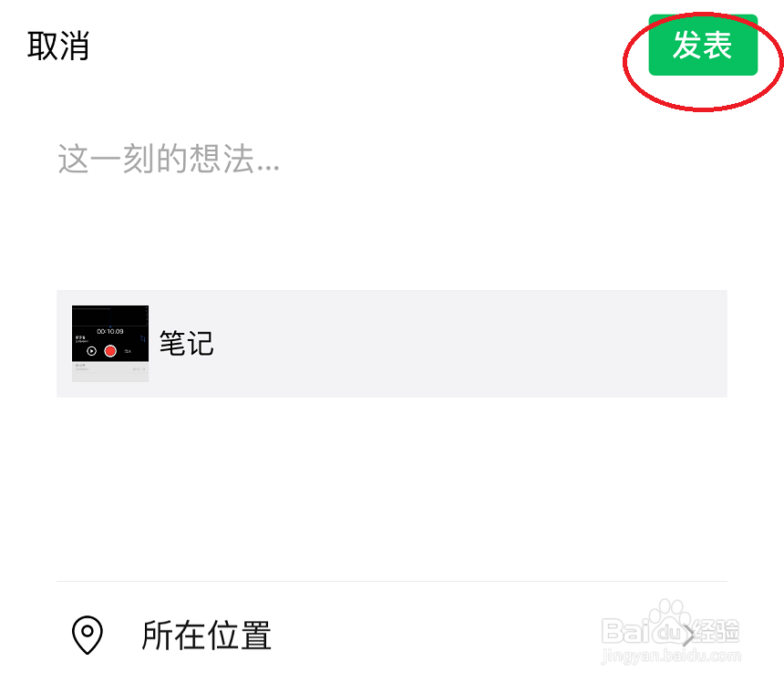
Task: Click jingyan.baidu.com watermark text
Action: [671, 656]
